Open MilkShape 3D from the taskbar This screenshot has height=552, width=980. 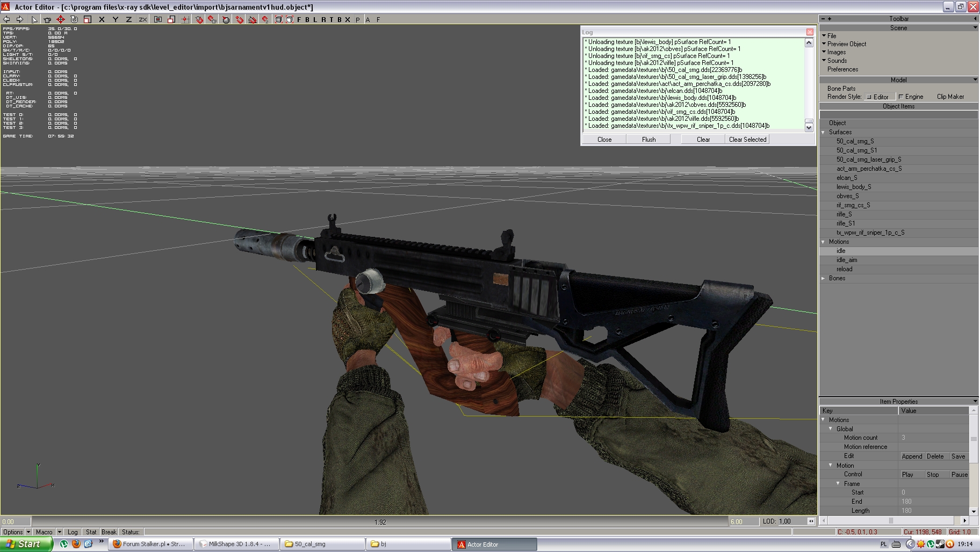236,544
